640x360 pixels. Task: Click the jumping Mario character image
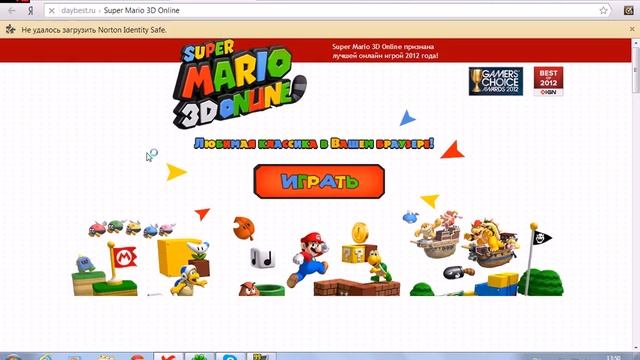(307, 259)
